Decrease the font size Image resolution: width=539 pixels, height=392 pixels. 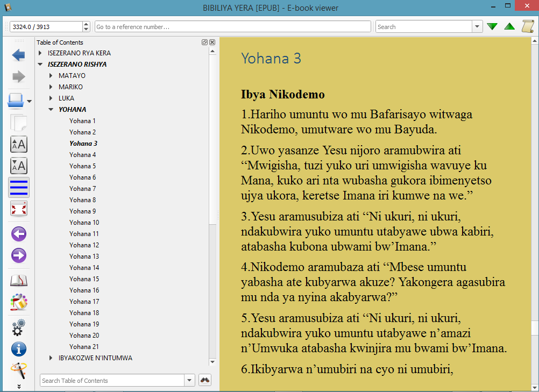[x=19, y=166]
